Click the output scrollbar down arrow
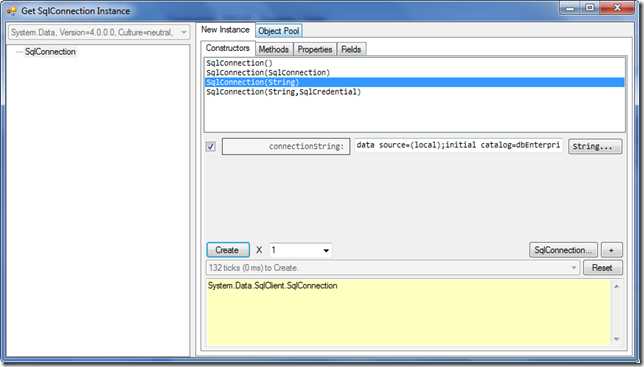644x367 pixels. click(616, 339)
